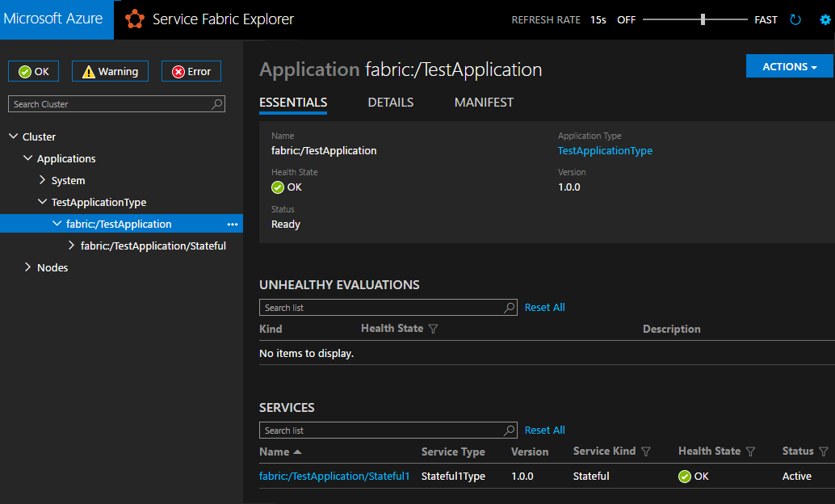
Task: Switch to the DETAILS tab
Action: (391, 103)
